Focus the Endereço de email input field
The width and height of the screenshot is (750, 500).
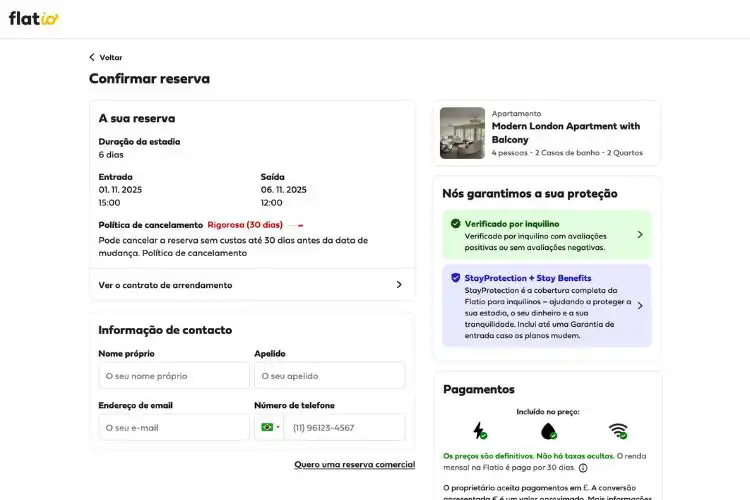[174, 427]
